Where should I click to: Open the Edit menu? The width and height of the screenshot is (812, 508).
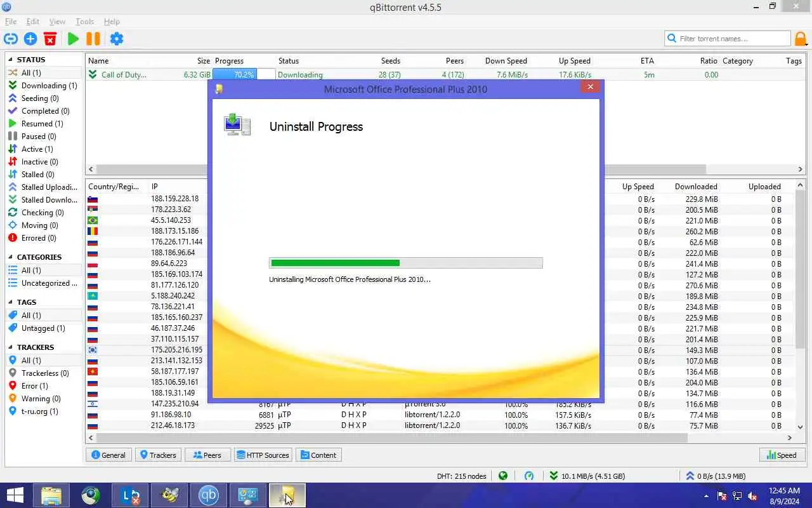click(x=32, y=22)
